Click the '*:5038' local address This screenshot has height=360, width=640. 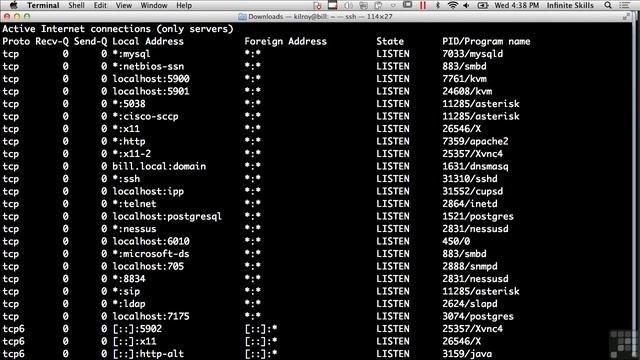(129, 104)
